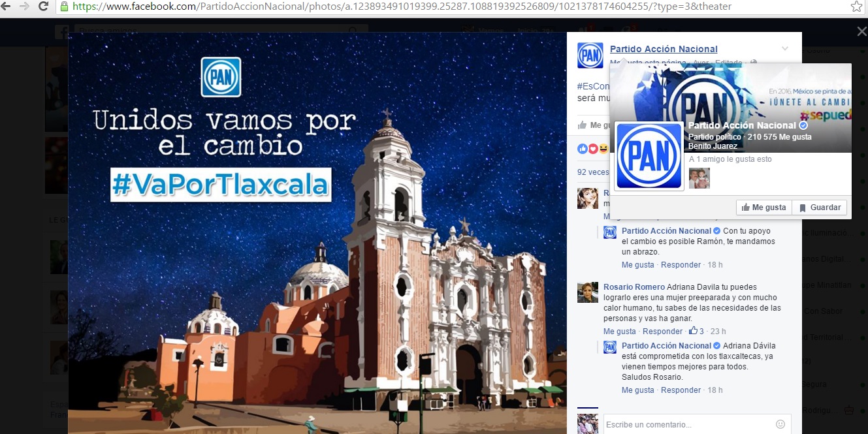
Task: Open PAN avatar in reply to Ramón
Action: coord(610,232)
